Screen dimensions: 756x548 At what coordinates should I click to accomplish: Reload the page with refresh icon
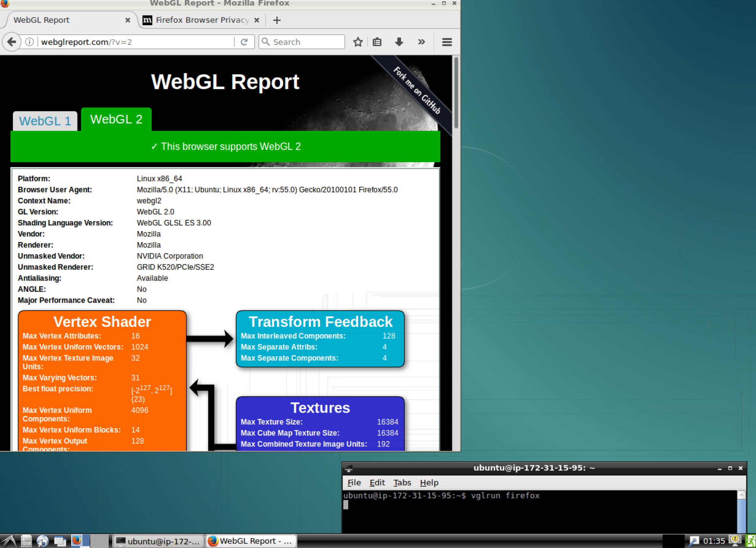[x=244, y=42]
